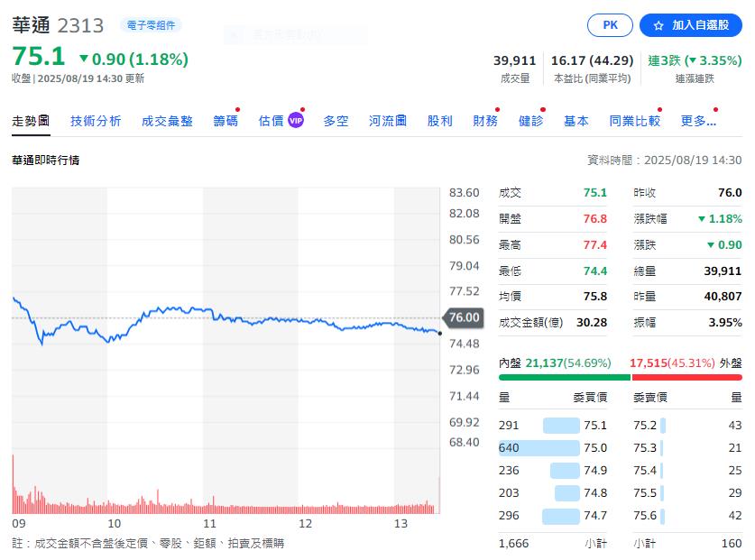Click the 昨量 value 40,807

click(723, 296)
